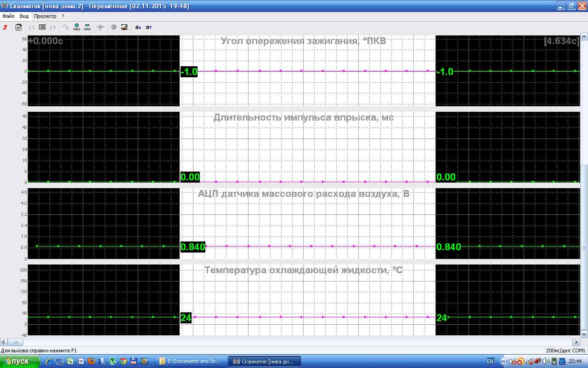Expand hidden tray icons with the arrow
Screen dimensions: 588x368
coord(503,361)
